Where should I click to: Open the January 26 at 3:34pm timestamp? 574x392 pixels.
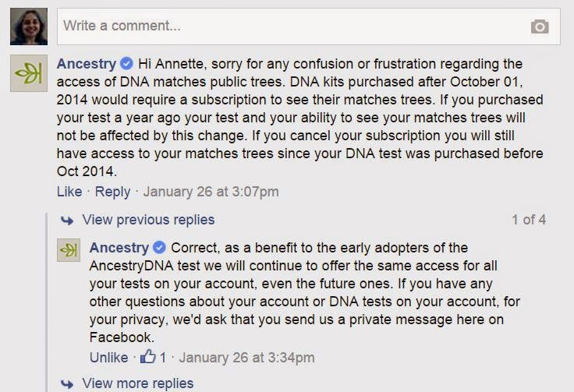247,358
